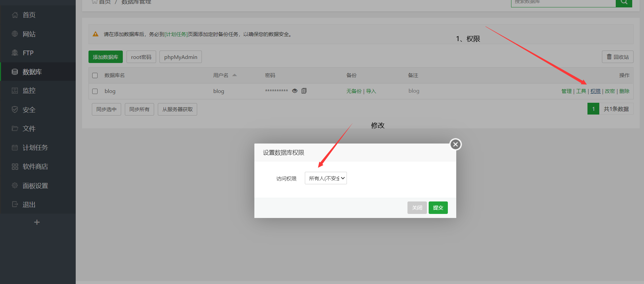644x284 pixels.
Task: Click the 安全 shield icon in sidebar
Action: (x=15, y=109)
